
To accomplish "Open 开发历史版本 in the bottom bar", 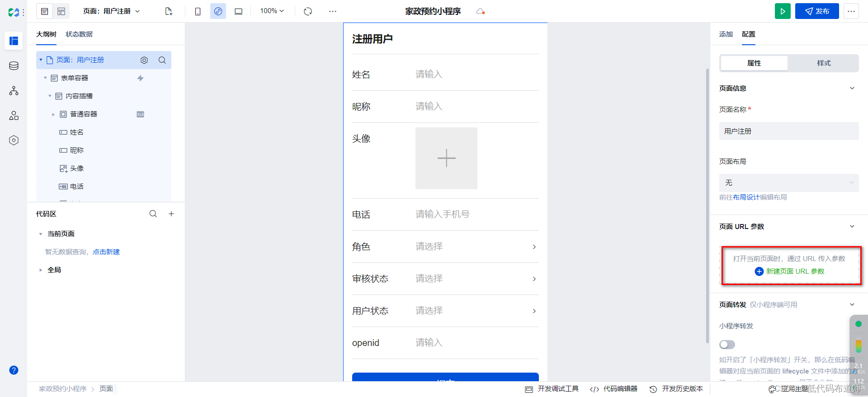I will (676, 389).
